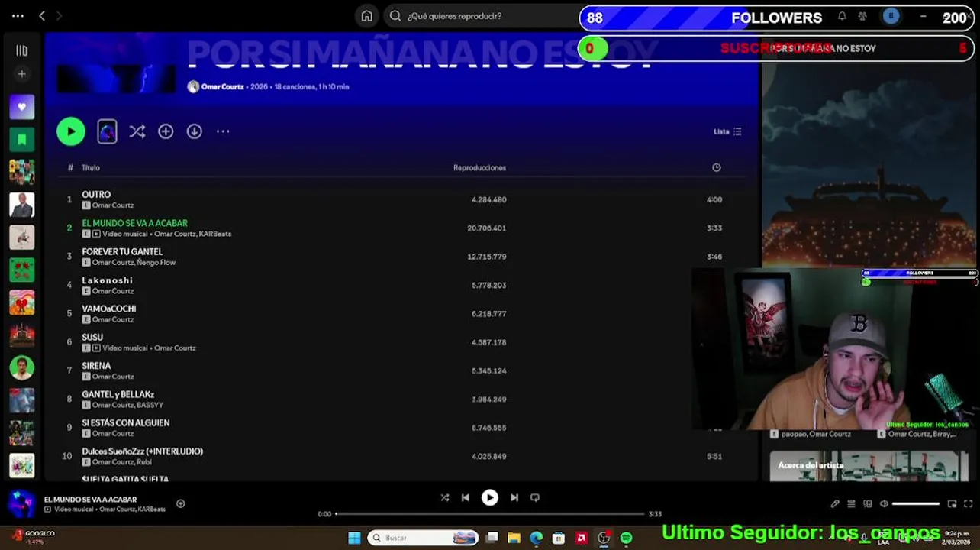Create playlist with sidebar plus icon
The width and height of the screenshot is (980, 550).
(x=22, y=74)
